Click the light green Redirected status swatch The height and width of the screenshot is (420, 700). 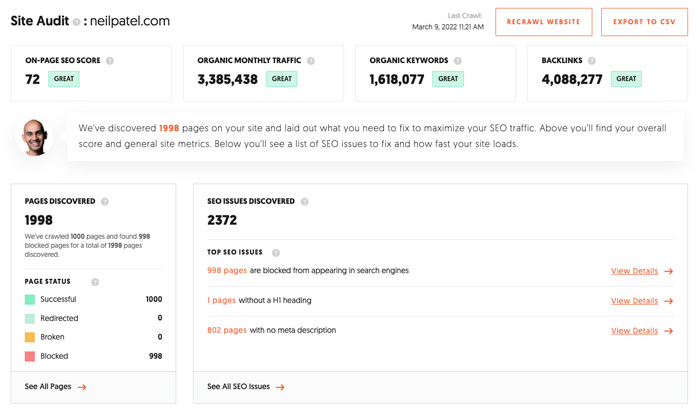30,318
